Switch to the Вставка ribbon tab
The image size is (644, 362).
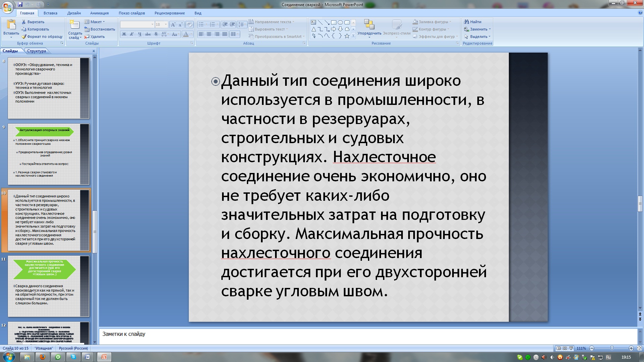coord(50,13)
